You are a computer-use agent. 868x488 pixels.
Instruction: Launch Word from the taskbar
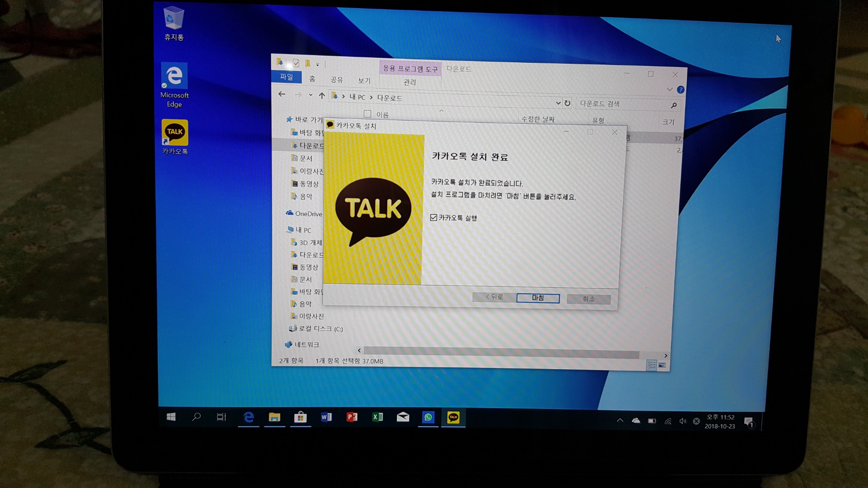point(326,417)
